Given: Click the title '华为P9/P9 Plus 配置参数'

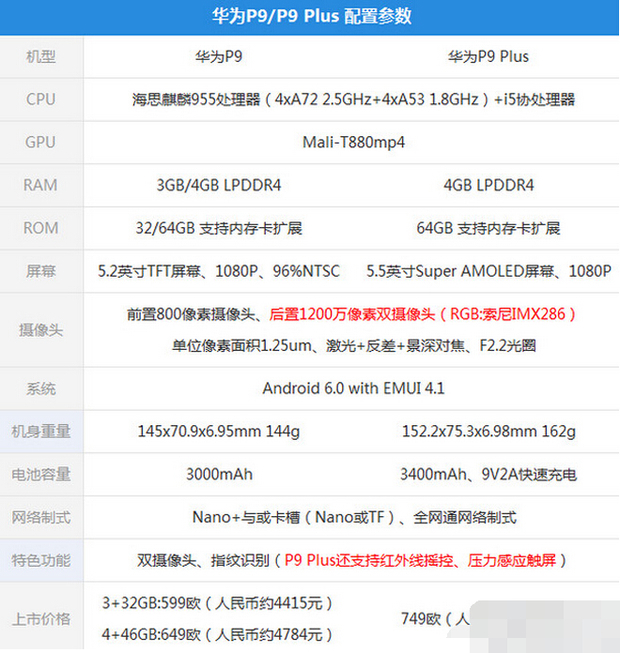Looking at the screenshot, I should click(x=311, y=16).
